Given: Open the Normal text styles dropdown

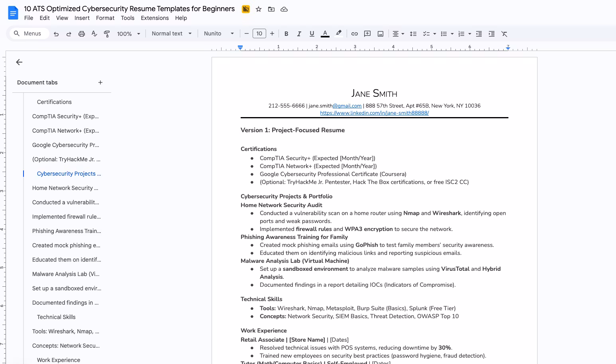Looking at the screenshot, I should click(171, 34).
